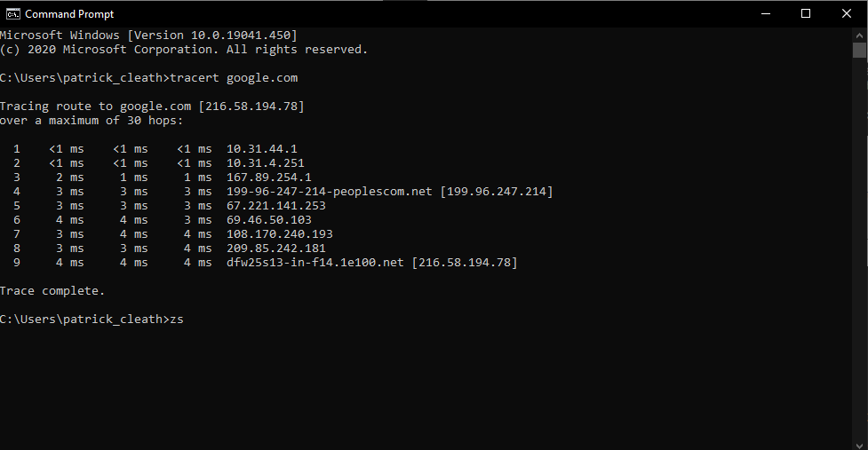Image resolution: width=868 pixels, height=450 pixels.
Task: Click the dfw25s13-in-f14.1e100.net hostname
Action: (x=315, y=263)
